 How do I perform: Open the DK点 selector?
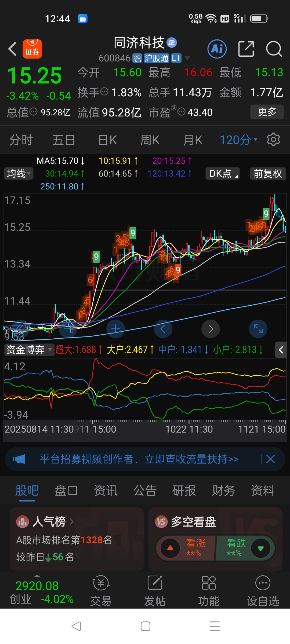tap(222, 173)
